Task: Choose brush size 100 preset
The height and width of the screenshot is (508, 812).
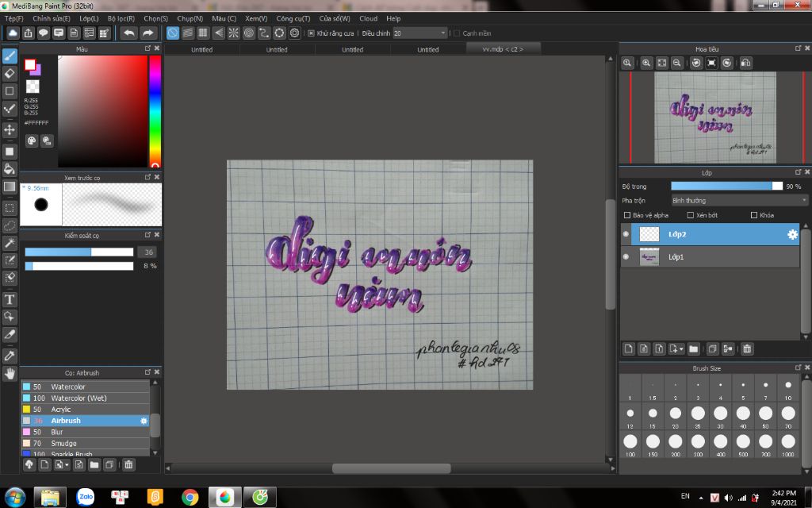Action: click(630, 441)
